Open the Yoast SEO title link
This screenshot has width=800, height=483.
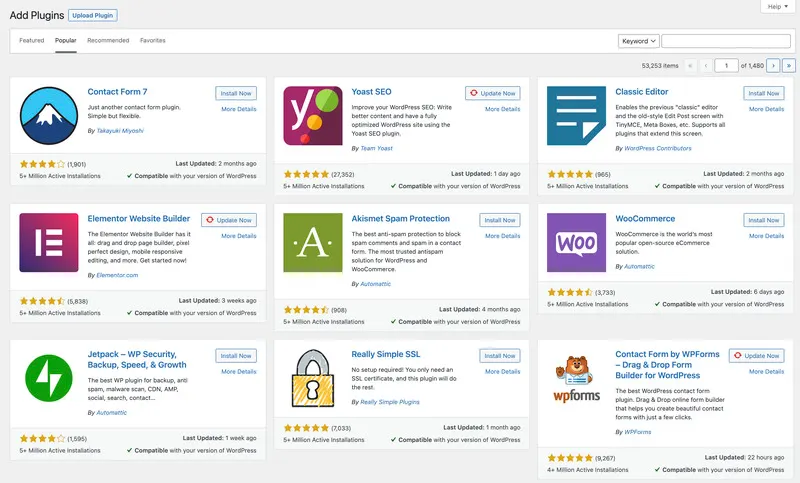[x=371, y=92]
